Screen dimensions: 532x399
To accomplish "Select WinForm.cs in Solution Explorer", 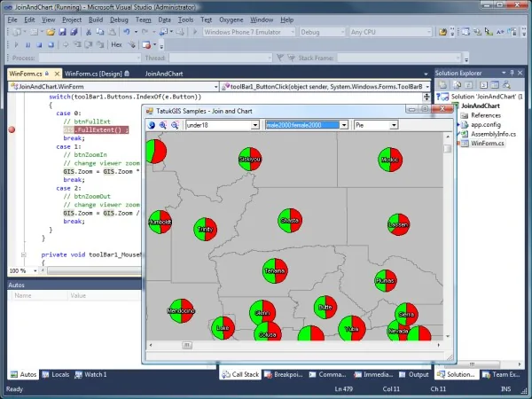I will [487, 143].
